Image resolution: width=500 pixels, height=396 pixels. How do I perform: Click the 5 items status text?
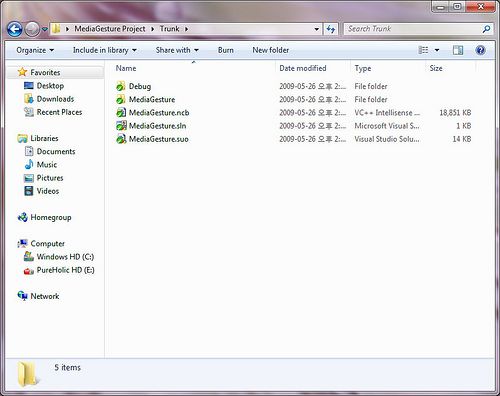68,367
